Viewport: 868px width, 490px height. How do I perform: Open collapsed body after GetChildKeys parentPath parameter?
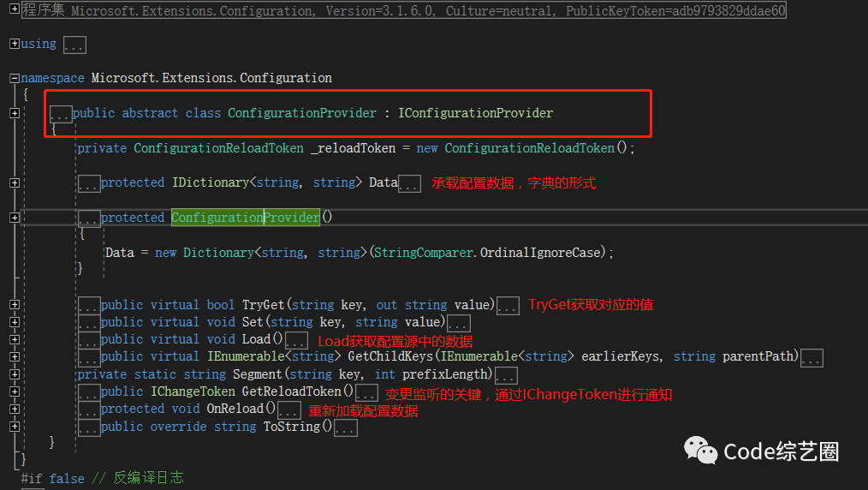(812, 358)
